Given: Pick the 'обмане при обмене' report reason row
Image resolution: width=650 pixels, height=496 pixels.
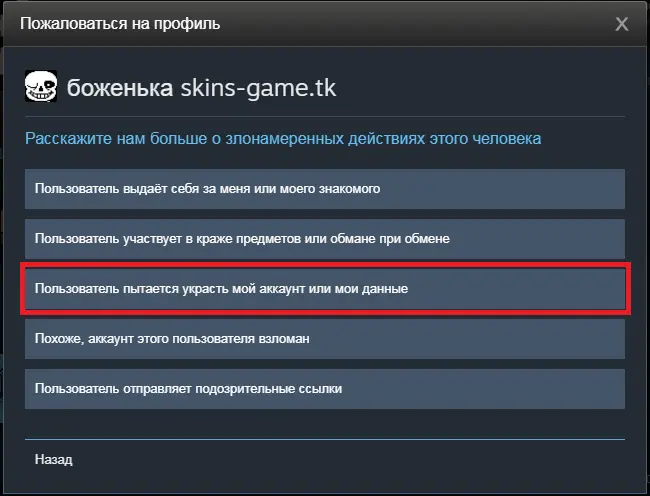Looking at the screenshot, I should tap(325, 239).
